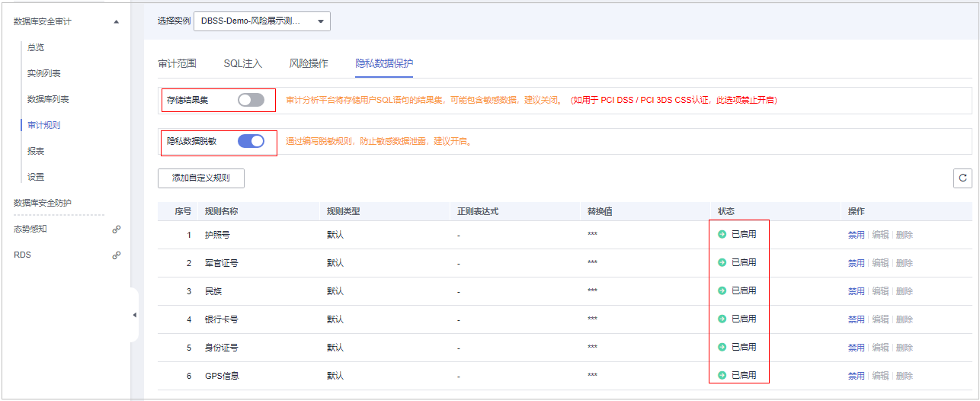
Task: Click the green status icon in 银行卡号 row
Action: click(x=722, y=319)
